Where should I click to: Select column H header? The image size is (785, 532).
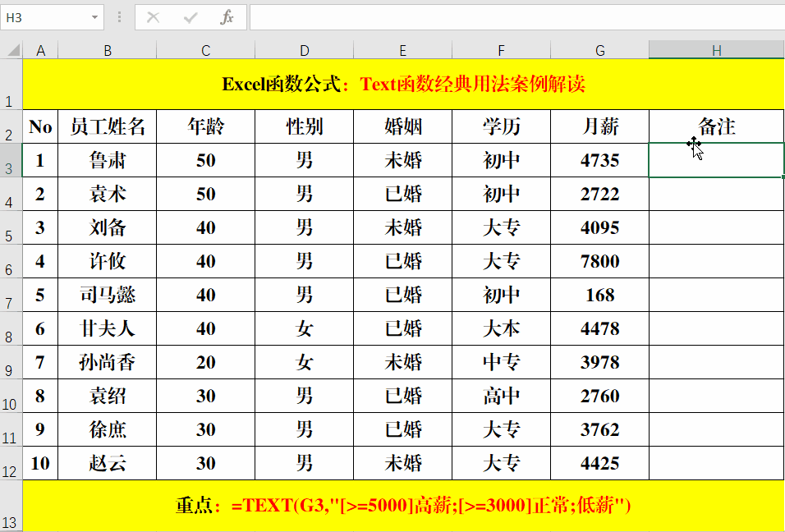[x=716, y=50]
